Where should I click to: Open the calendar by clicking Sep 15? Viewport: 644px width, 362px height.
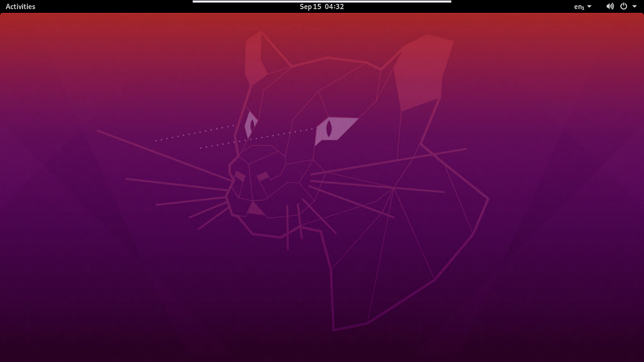310,6
